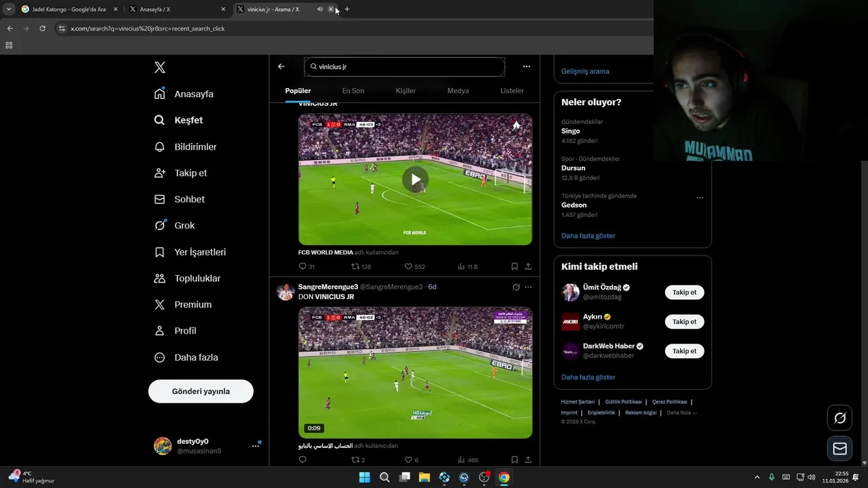This screenshot has width=868, height=488.
Task: Click Daha fazla göster under Kimi takip etmeli
Action: [589, 377]
